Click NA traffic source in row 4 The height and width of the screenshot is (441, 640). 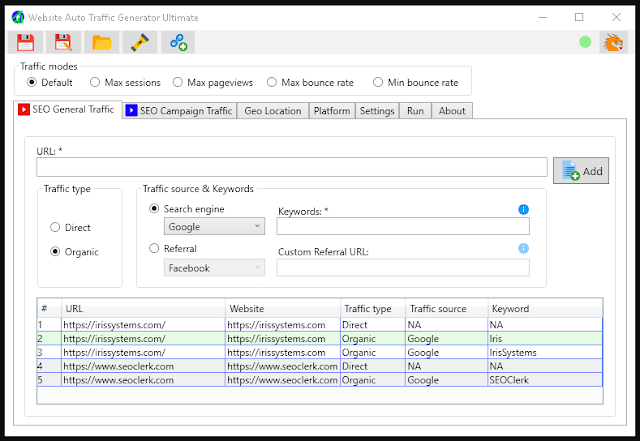pos(447,366)
